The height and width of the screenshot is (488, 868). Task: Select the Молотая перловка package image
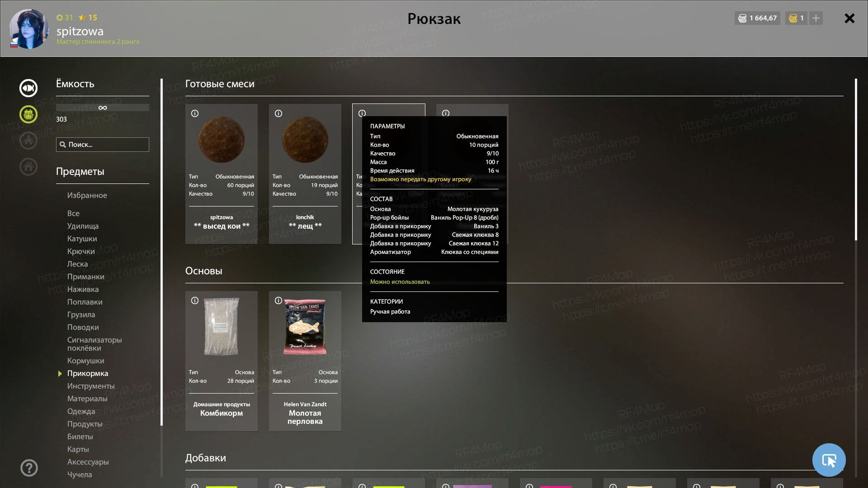pos(305,327)
